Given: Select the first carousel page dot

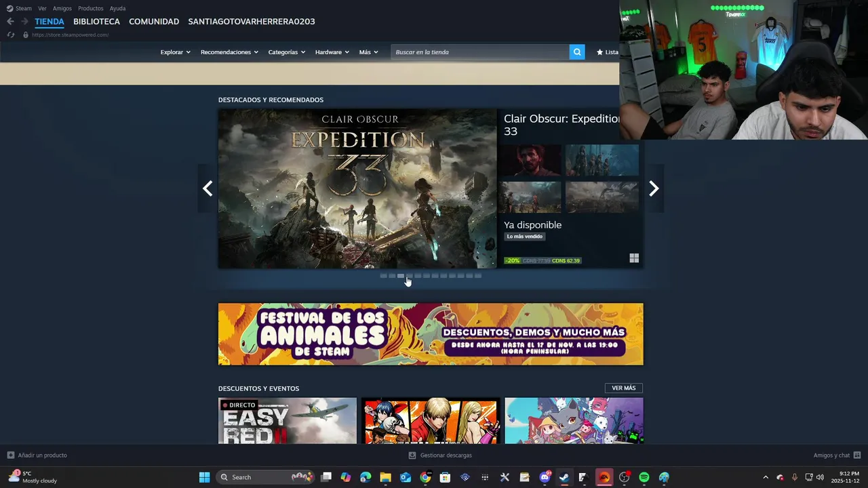Looking at the screenshot, I should (383, 276).
